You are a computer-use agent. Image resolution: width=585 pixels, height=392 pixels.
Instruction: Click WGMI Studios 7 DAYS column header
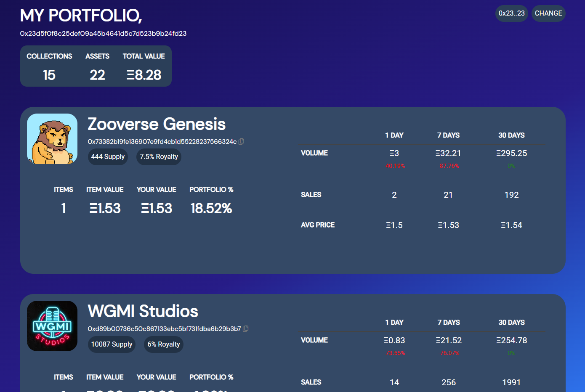448,323
